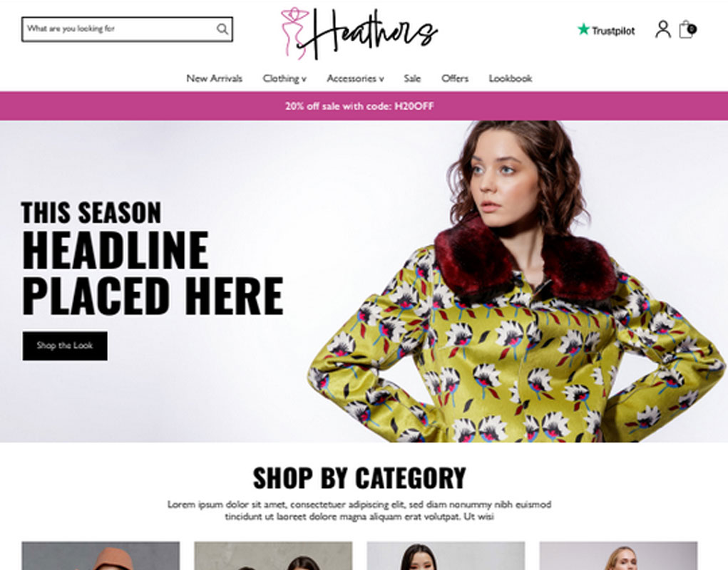Open the Lookbook page
This screenshot has width=728, height=570.
511,78
